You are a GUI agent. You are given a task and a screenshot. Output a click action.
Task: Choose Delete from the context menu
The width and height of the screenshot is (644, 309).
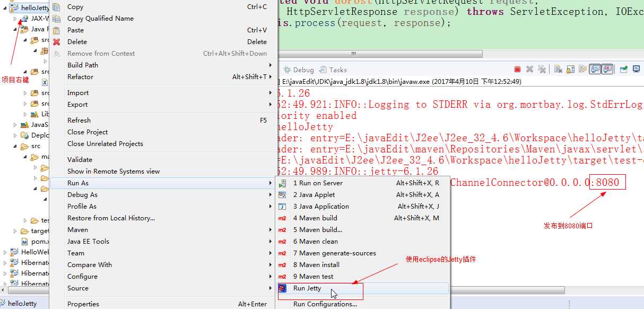point(163,42)
